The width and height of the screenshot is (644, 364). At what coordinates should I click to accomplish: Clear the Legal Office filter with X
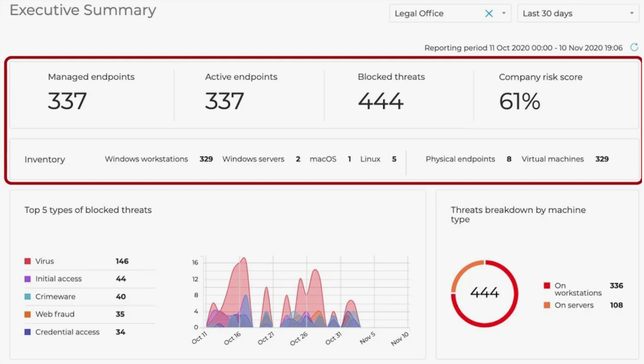pyautogui.click(x=489, y=13)
